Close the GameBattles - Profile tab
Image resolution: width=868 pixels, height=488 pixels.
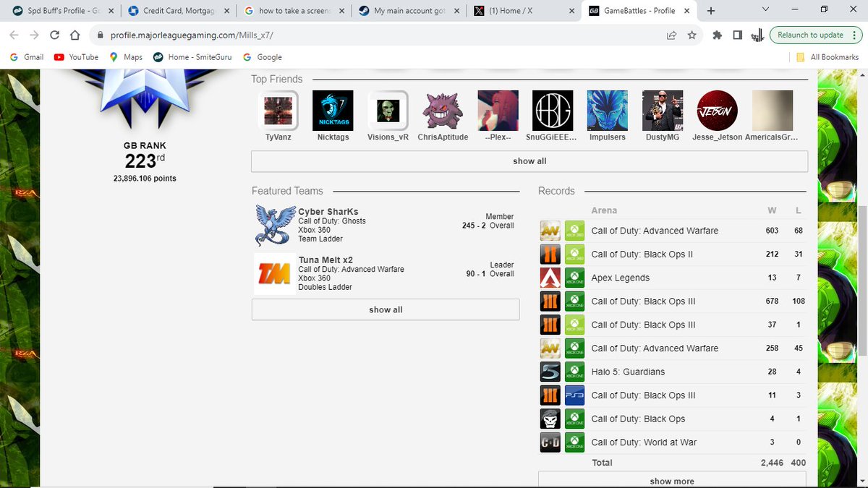pos(688,11)
